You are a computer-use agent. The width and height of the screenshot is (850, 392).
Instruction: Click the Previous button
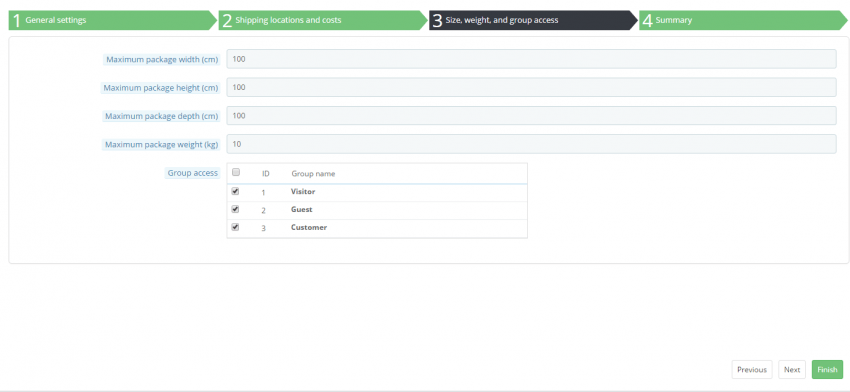tap(752, 369)
